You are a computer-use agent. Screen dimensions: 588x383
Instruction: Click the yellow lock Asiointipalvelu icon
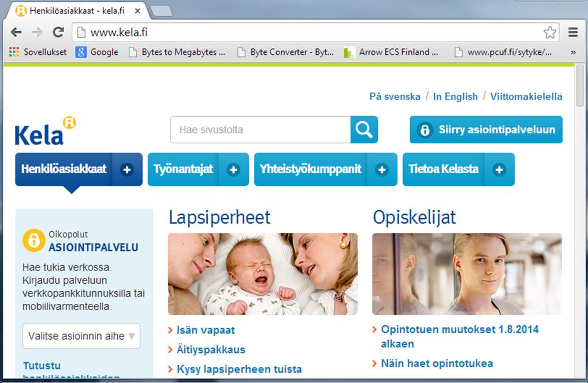click(34, 240)
